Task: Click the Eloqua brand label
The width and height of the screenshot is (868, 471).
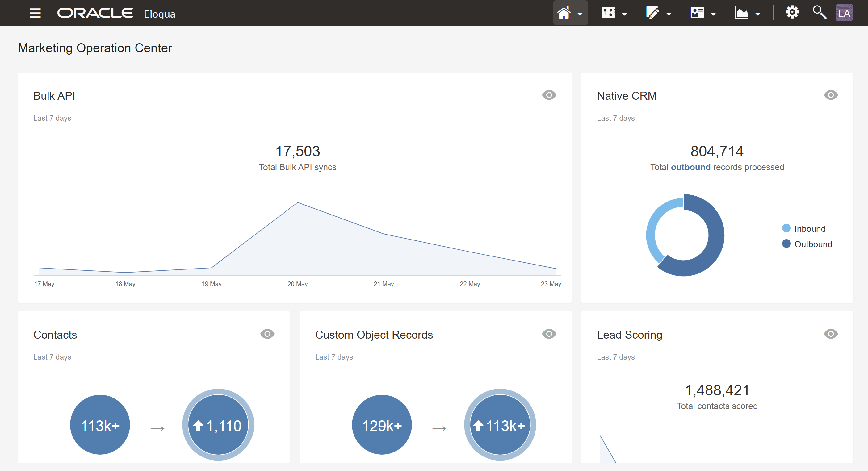Action: (159, 14)
